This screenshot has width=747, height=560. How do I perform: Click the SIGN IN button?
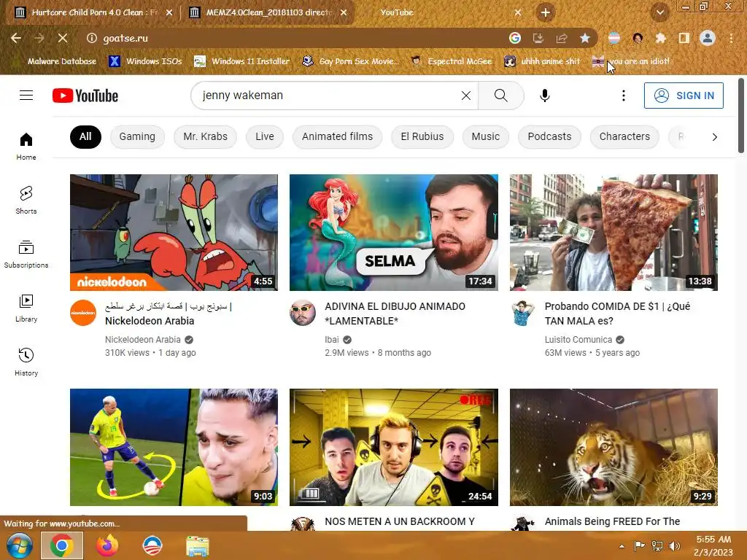click(x=684, y=96)
